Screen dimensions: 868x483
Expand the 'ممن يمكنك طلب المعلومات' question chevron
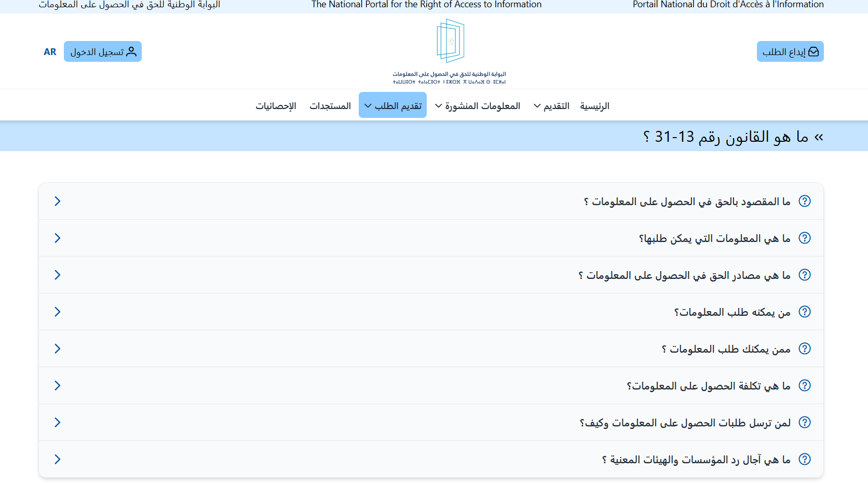(58, 348)
